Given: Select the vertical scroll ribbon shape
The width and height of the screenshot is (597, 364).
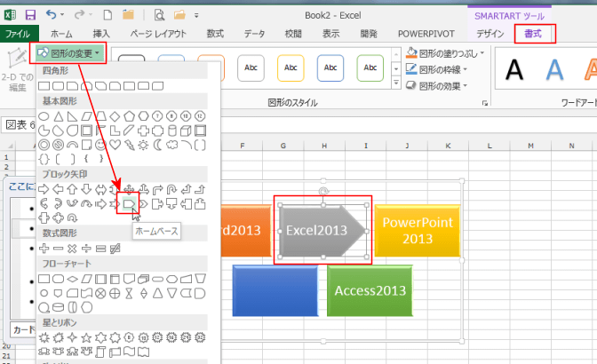Looking at the screenshot, I should 100,352.
